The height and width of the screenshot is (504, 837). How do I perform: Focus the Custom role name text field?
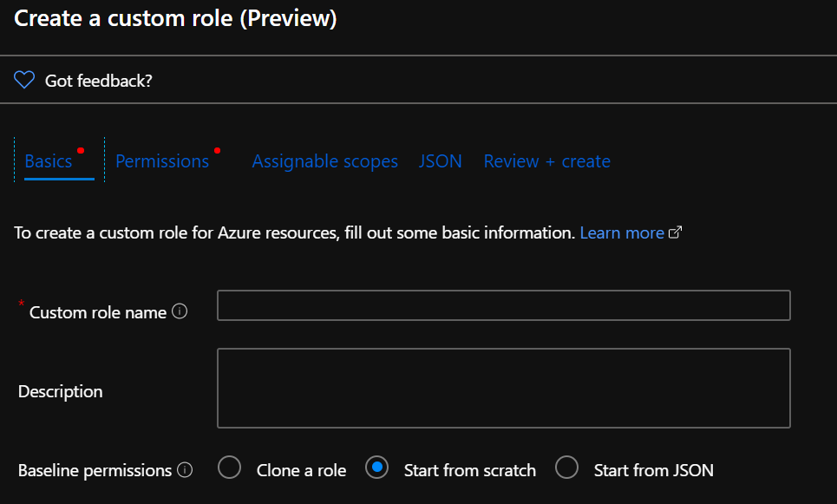pos(503,305)
